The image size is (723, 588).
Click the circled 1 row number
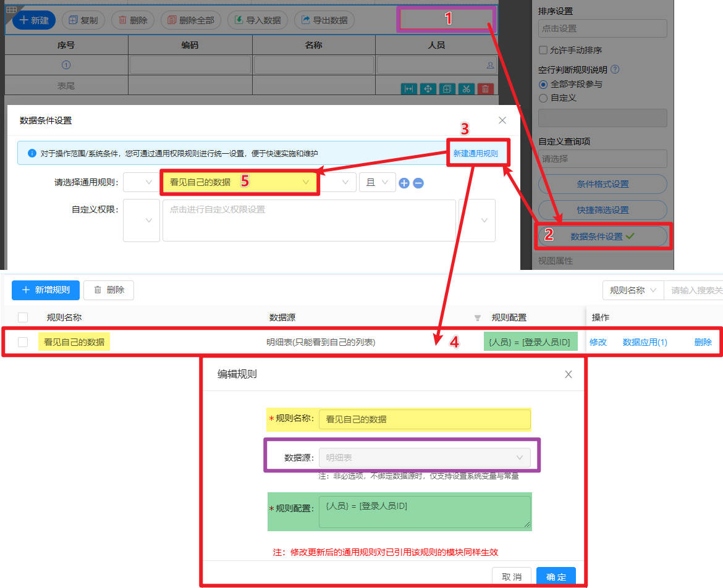66,65
